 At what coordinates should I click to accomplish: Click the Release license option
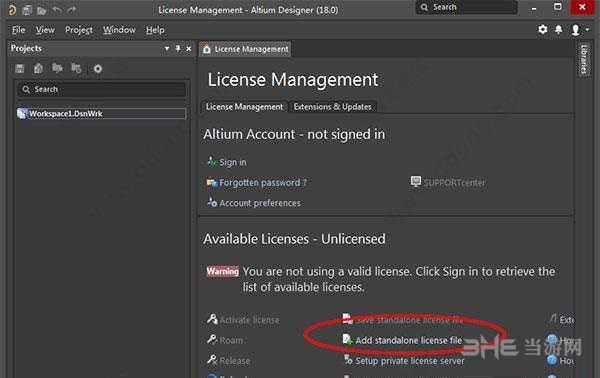[x=235, y=360]
